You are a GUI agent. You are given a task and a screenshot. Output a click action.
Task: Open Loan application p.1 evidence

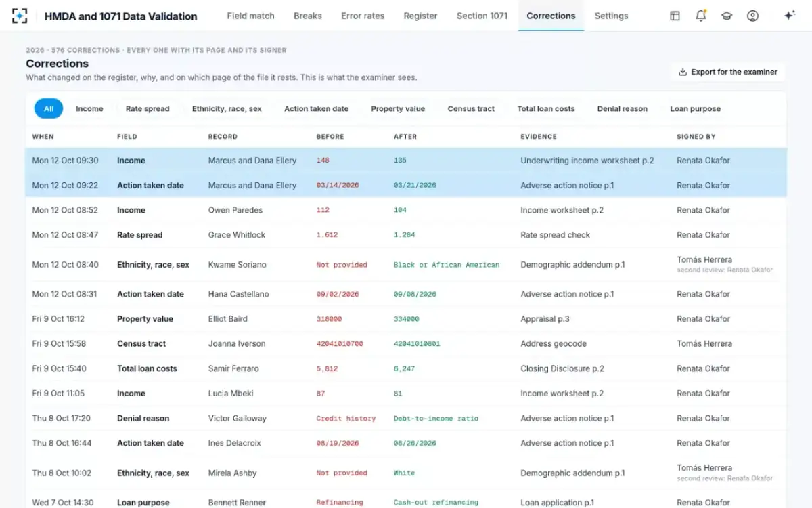coord(557,503)
